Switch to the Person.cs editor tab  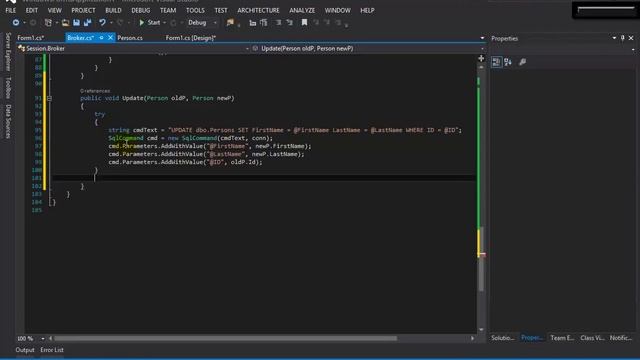point(130,38)
